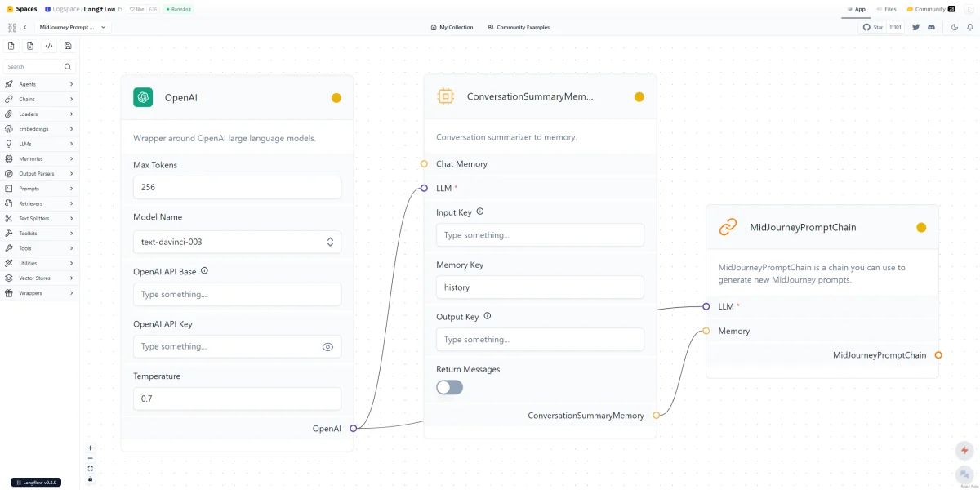980x490 pixels.
Task: Save the flow with the disk icon
Action: (68, 46)
